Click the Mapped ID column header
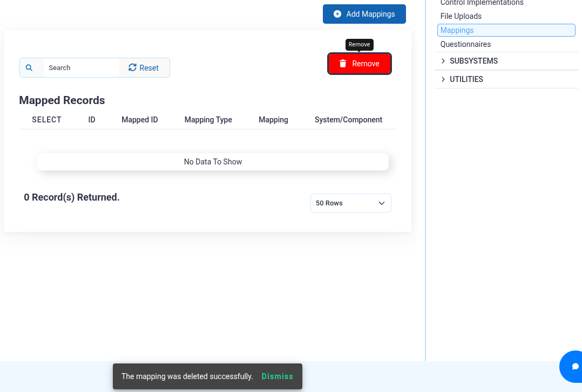 click(x=139, y=120)
